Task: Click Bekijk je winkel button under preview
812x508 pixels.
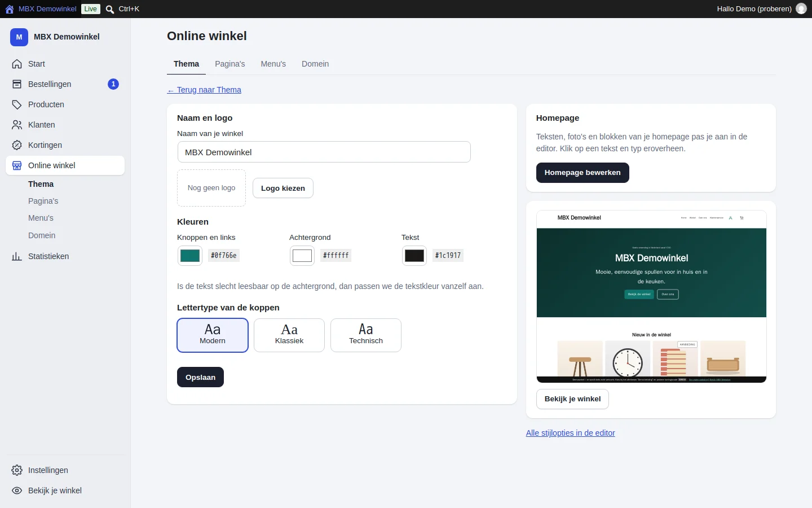Action: 572,398
